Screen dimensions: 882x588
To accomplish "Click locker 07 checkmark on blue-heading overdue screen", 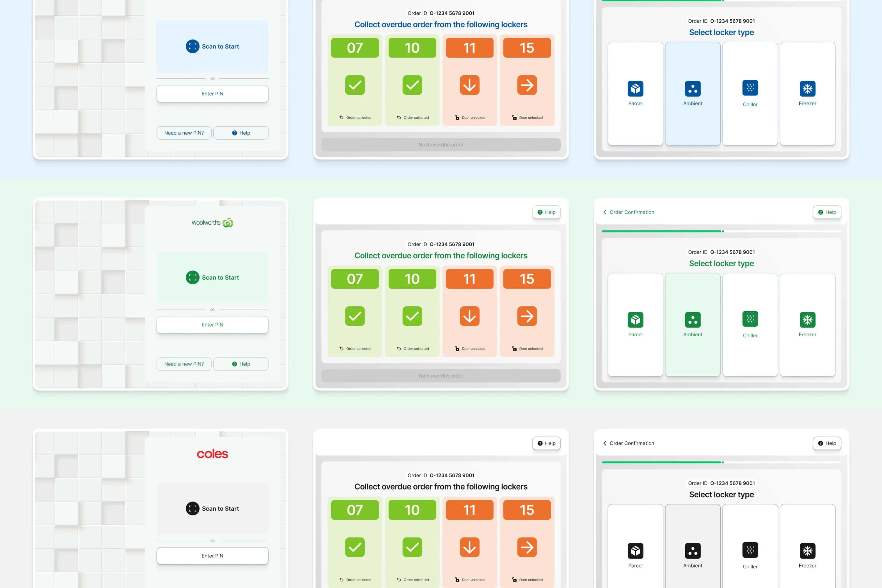I will click(355, 85).
